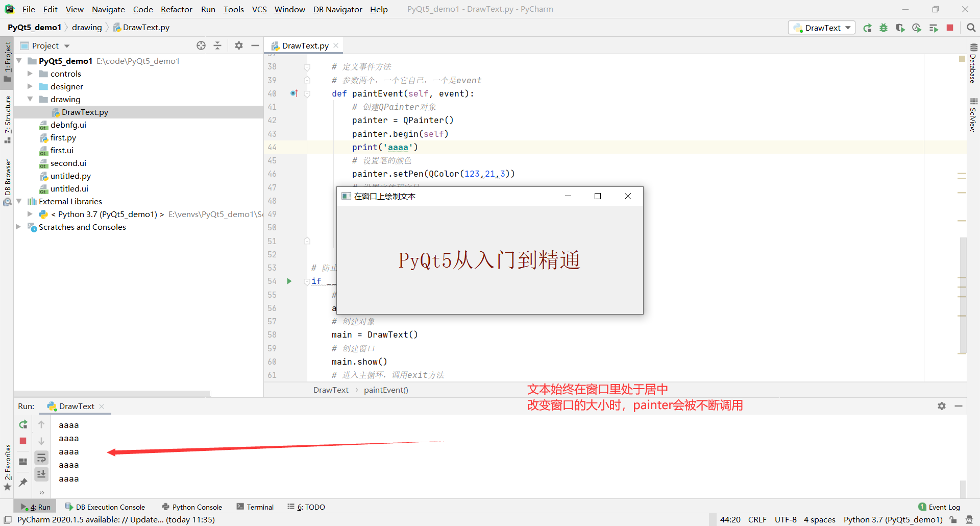Image resolution: width=980 pixels, height=526 pixels.
Task: Fold paintEvent method at line 40
Action: [307, 93]
